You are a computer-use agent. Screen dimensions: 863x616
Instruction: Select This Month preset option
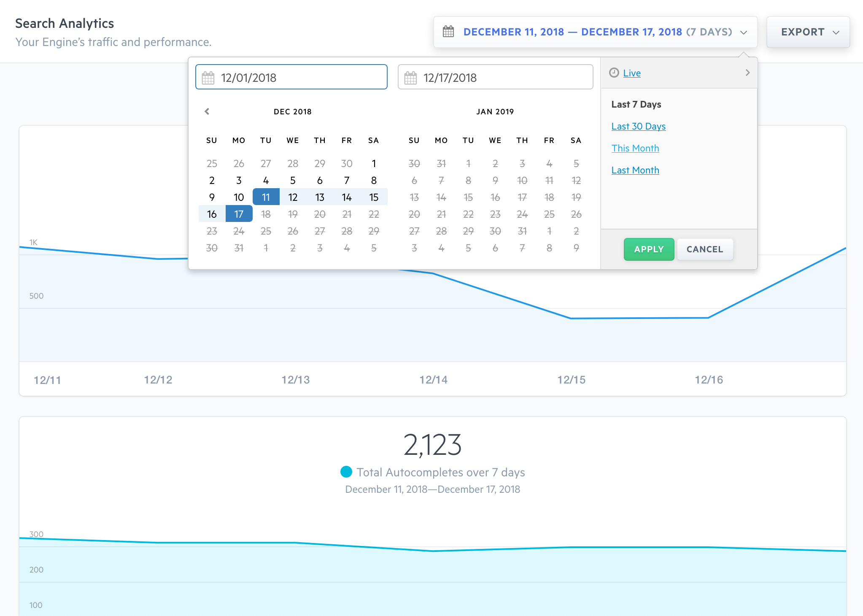(x=635, y=147)
